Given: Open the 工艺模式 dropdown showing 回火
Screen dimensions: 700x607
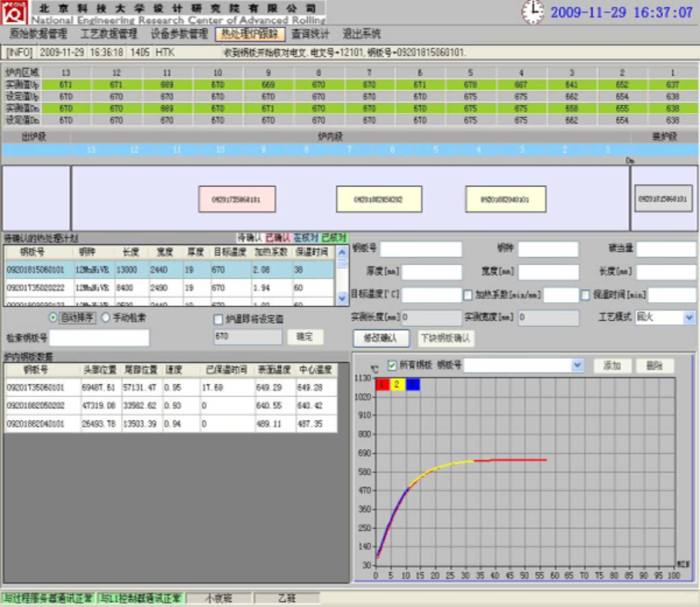Looking at the screenshot, I should [x=689, y=318].
